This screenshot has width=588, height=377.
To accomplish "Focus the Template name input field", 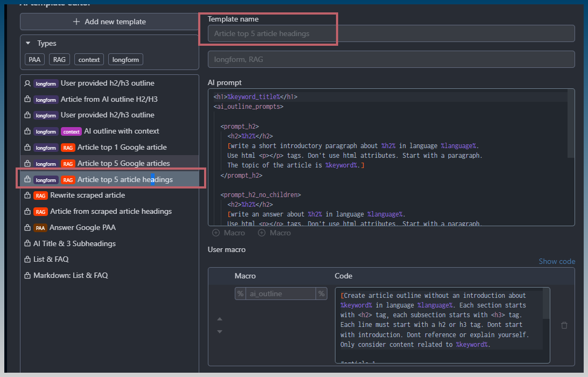I will click(391, 34).
